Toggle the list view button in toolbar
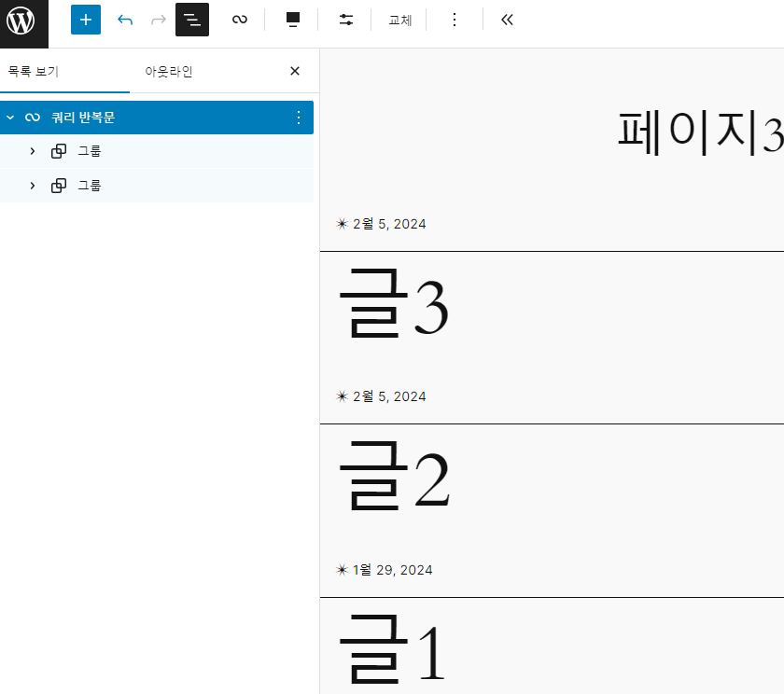 tap(192, 20)
